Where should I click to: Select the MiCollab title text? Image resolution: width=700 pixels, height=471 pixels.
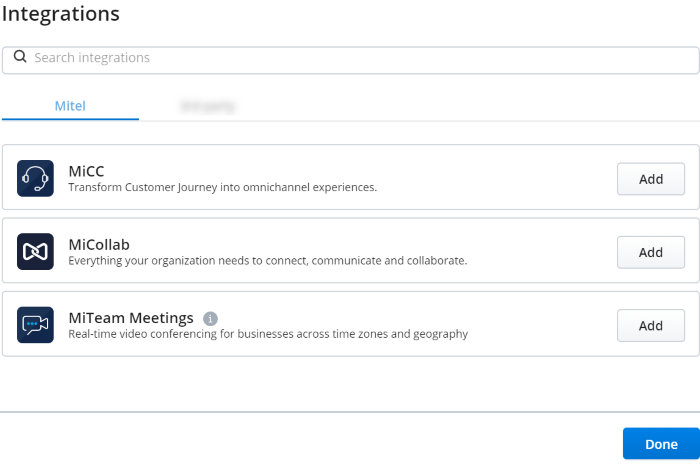tap(99, 245)
